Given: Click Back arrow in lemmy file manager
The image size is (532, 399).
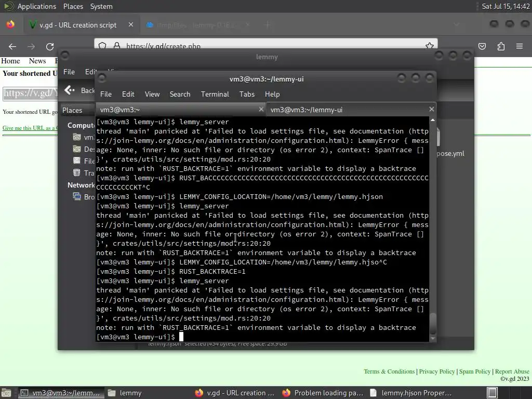Looking at the screenshot, I should pos(69,90).
